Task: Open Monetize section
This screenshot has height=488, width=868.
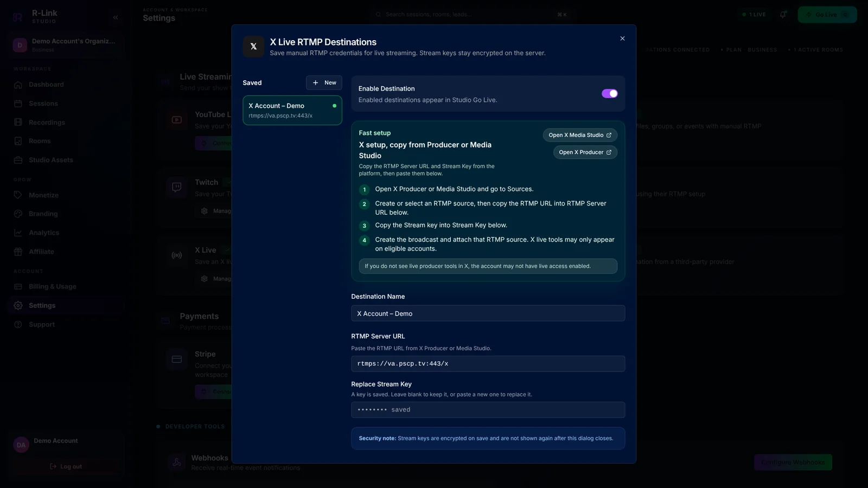Action: 43,195
